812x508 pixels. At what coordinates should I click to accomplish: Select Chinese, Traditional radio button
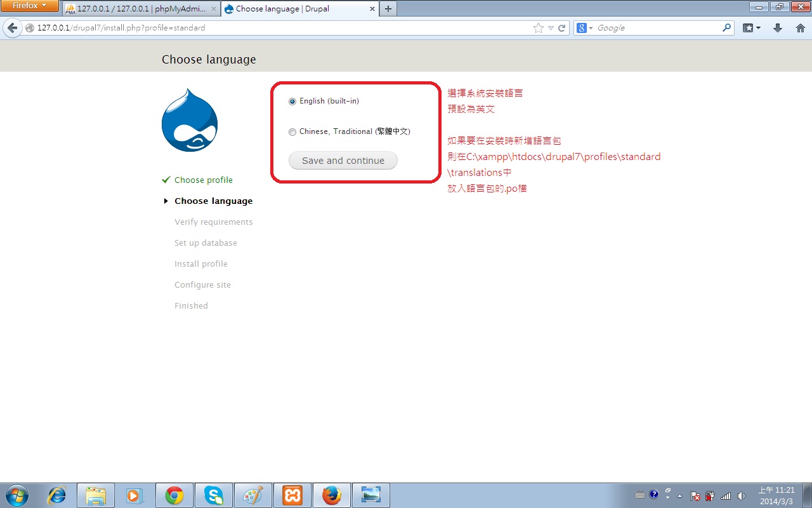pyautogui.click(x=292, y=132)
